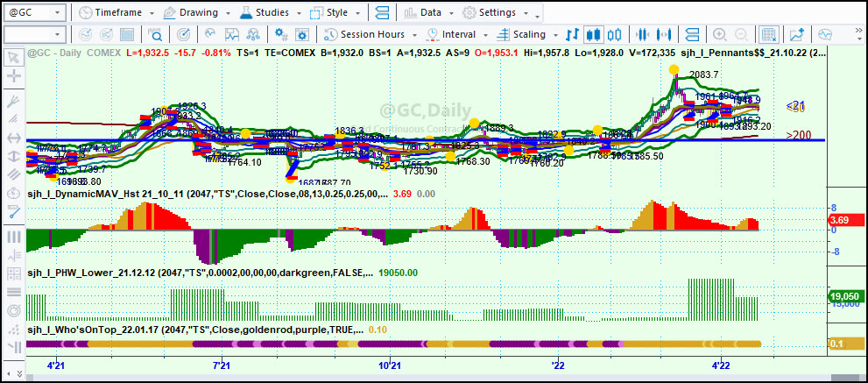Screen dimensions: 868x383
Task: Click the grayed chart-clock icon, first in second toolbar
Action: (x=85, y=34)
